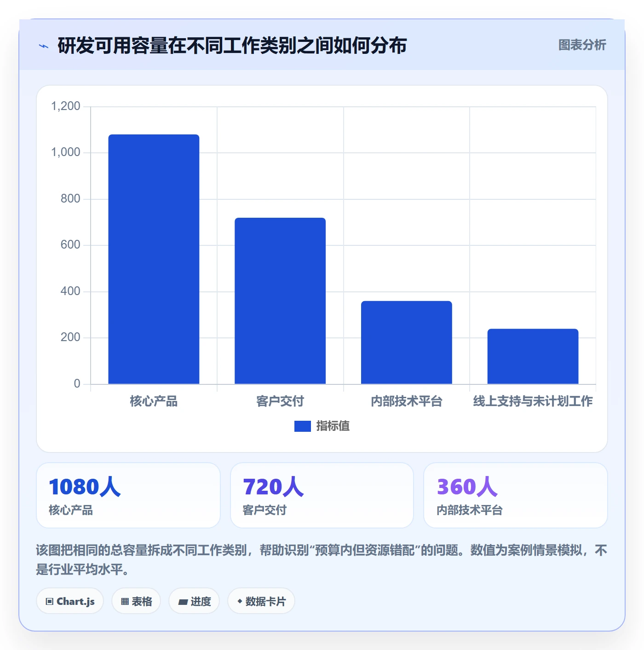The image size is (644, 650).
Task: Click the x-axis label 客户交付
Action: coord(280,401)
